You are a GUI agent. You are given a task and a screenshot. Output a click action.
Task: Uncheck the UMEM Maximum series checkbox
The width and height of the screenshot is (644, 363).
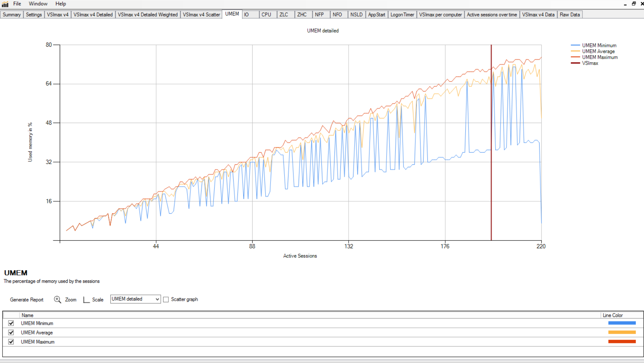click(11, 342)
